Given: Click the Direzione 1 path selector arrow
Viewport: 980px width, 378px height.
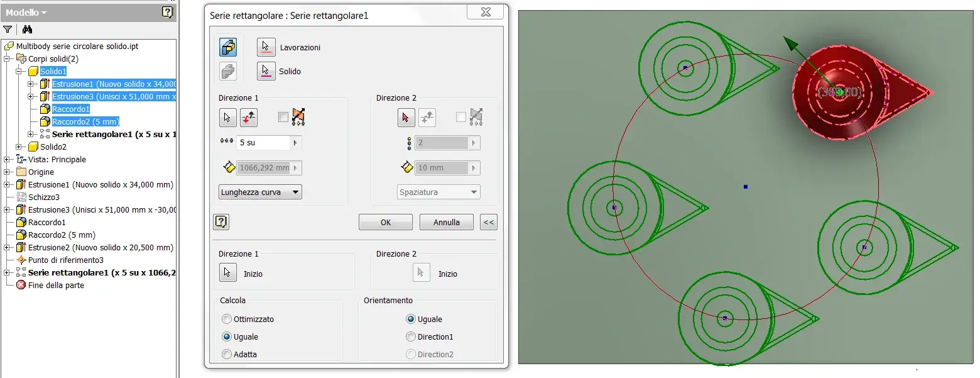Looking at the screenshot, I should (227, 117).
